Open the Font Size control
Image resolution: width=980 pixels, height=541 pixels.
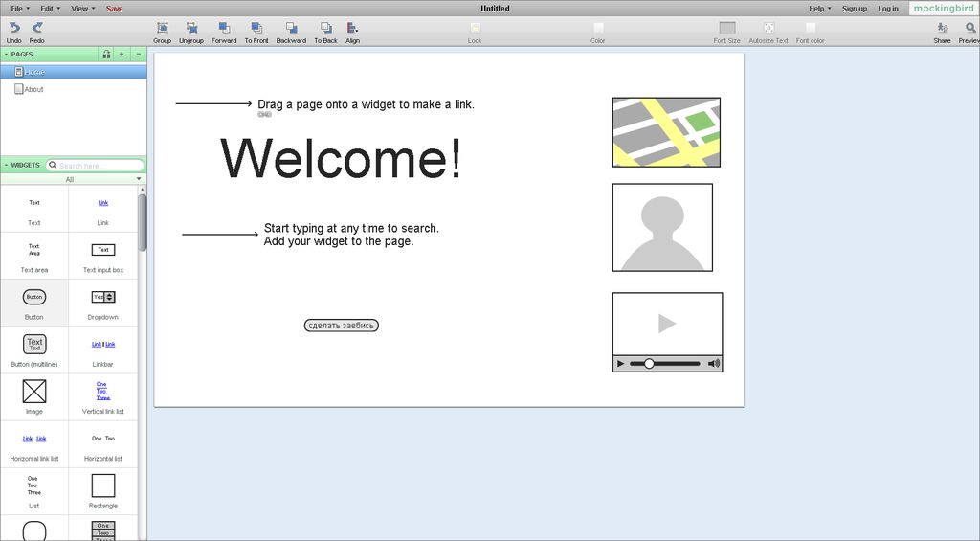coord(727,28)
